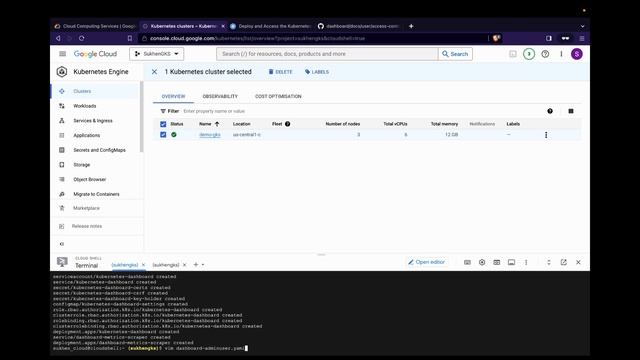Switch to the COST OPTIMISATION tab

[278, 96]
